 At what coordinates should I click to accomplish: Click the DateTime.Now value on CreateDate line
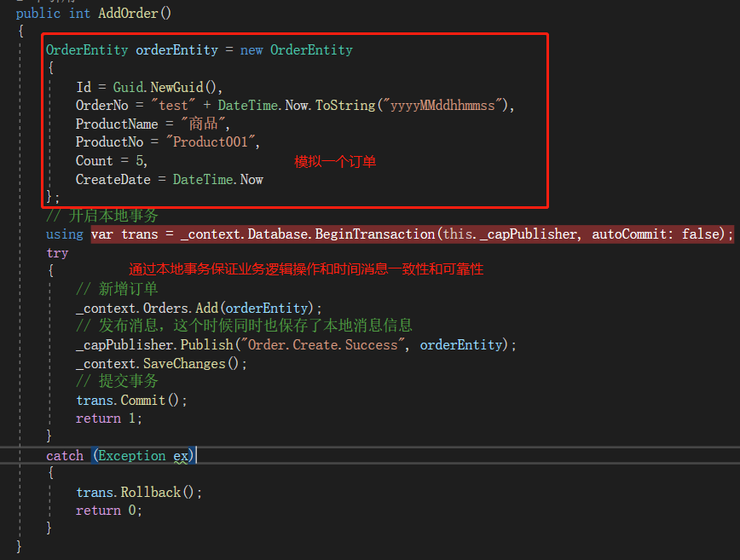217,180
